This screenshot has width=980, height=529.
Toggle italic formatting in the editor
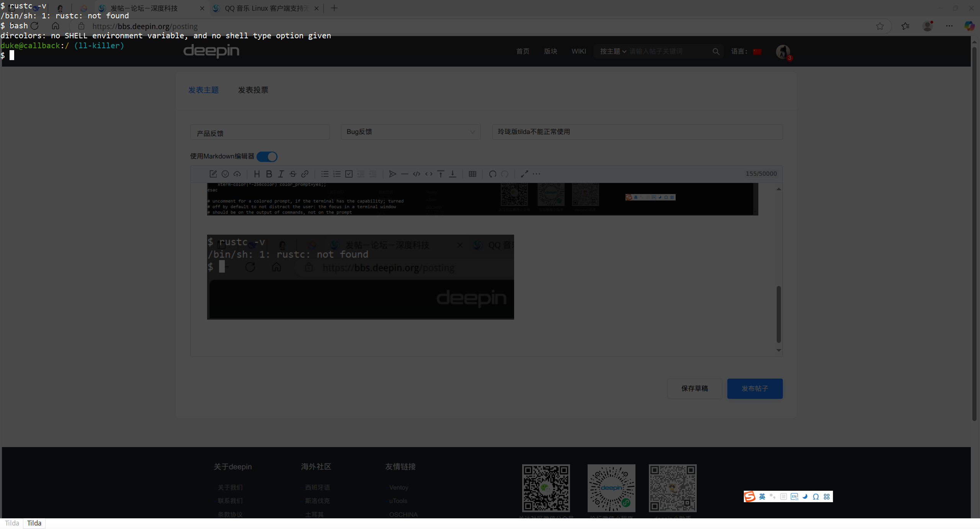[281, 174]
